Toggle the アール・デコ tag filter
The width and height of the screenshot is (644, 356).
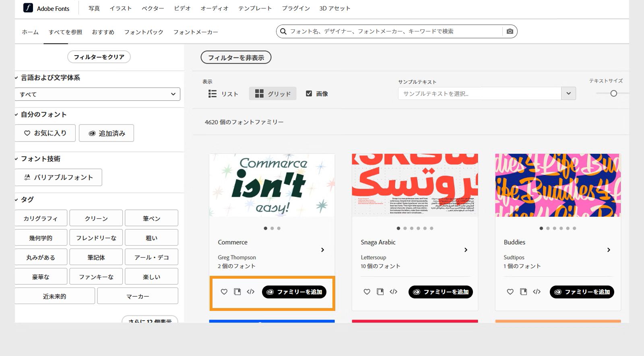pos(152,257)
